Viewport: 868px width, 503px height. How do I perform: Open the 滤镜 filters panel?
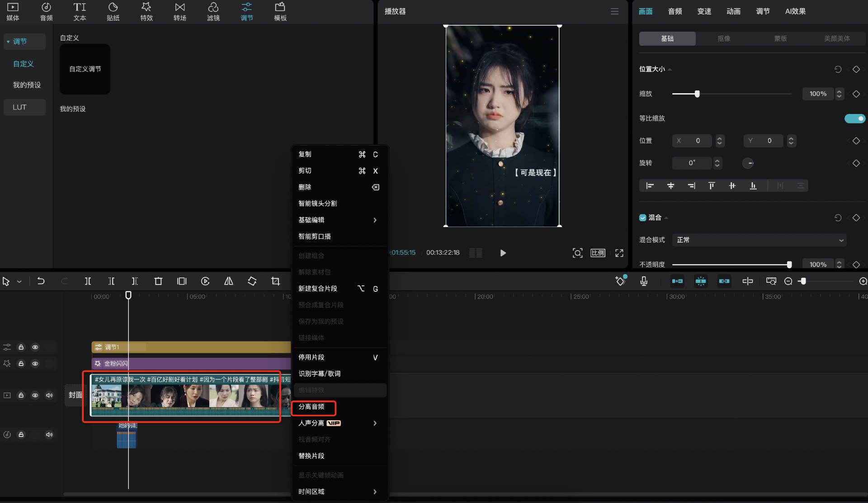pos(213,12)
